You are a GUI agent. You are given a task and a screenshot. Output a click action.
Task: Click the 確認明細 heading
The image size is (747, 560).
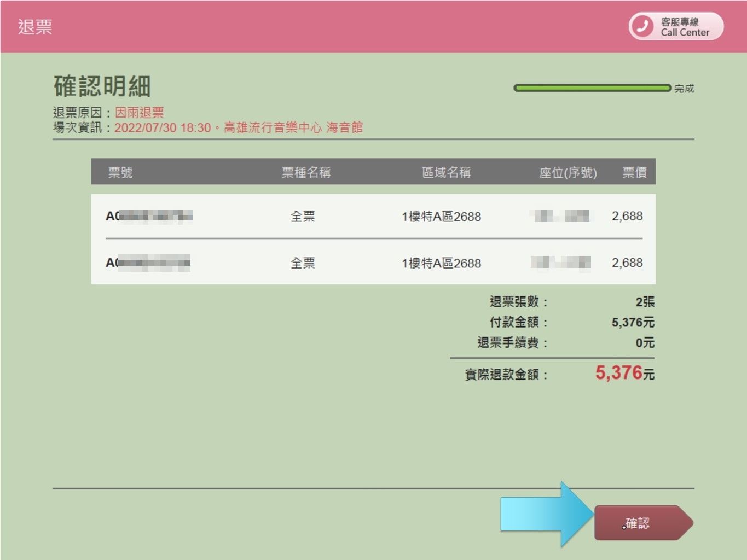(102, 86)
